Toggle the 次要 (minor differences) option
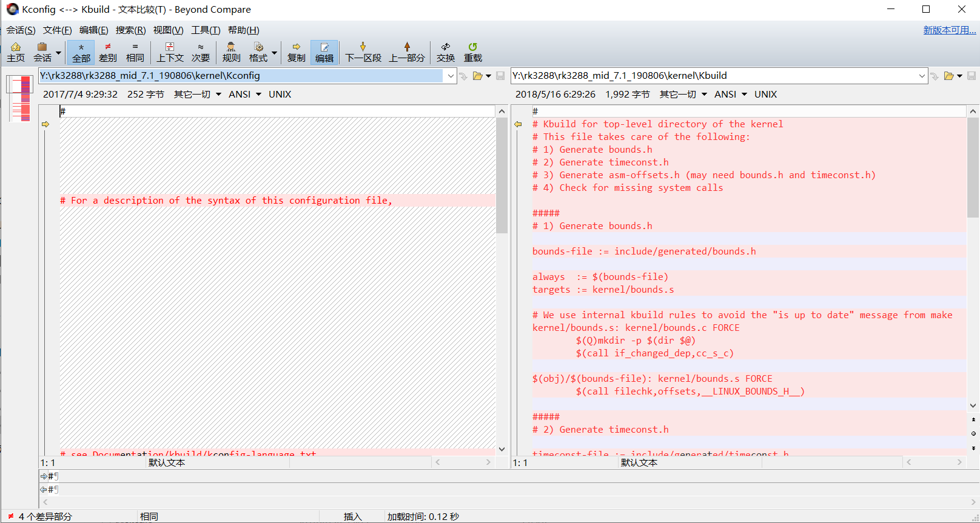Viewport: 980px width, 523px height. coord(201,53)
